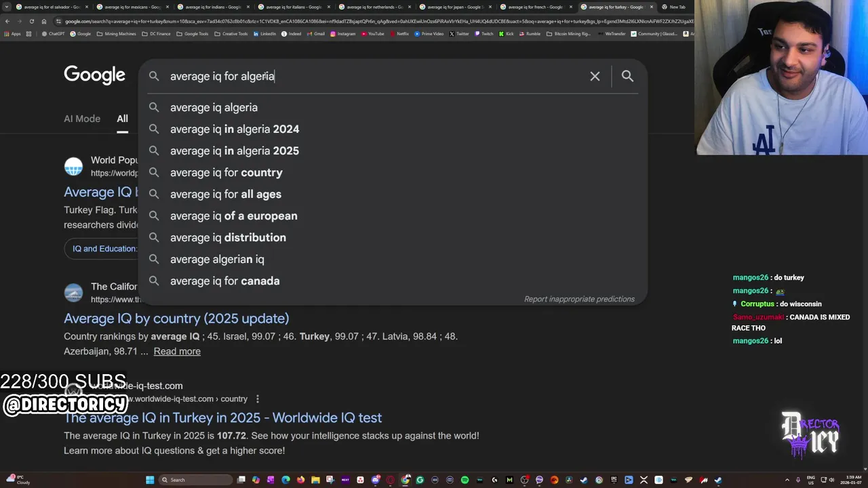Open the ChatGPT bookmark
The height and width of the screenshot is (488, 868).
click(52, 34)
